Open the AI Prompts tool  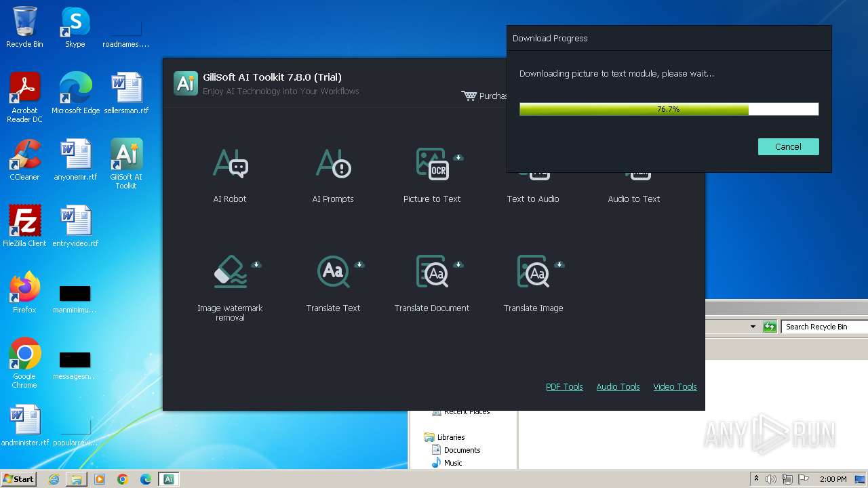pos(333,176)
